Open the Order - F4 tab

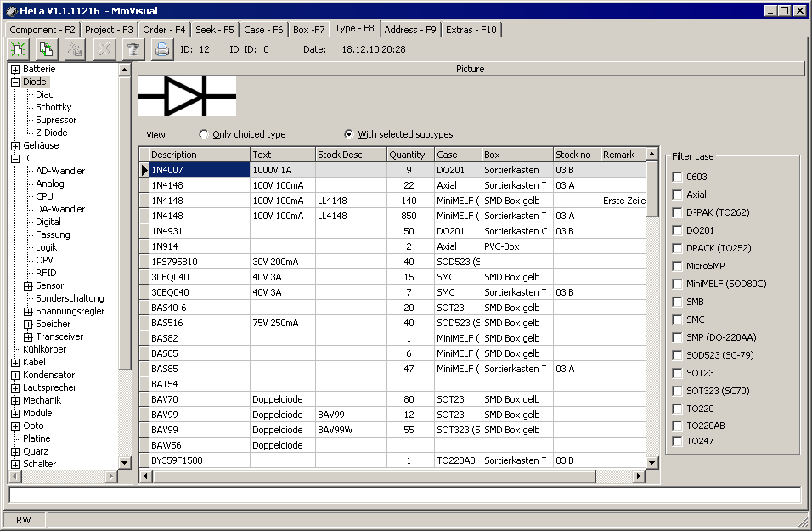[x=164, y=30]
